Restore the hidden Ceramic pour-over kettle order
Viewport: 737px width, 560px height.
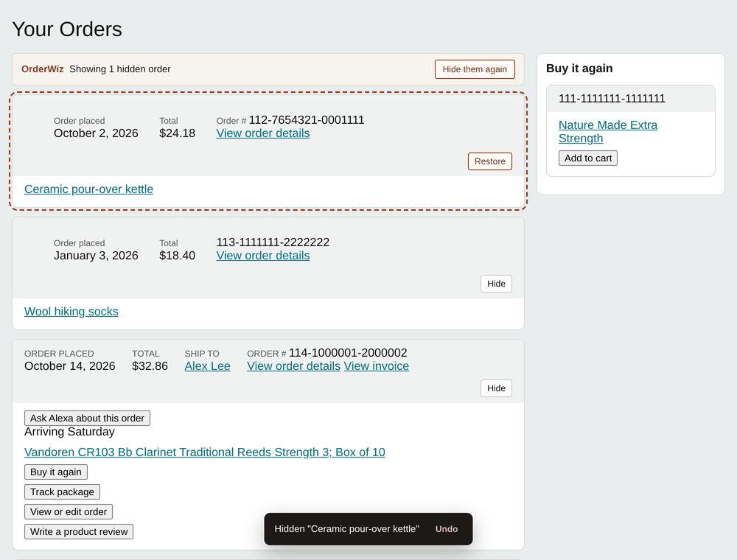[490, 161]
